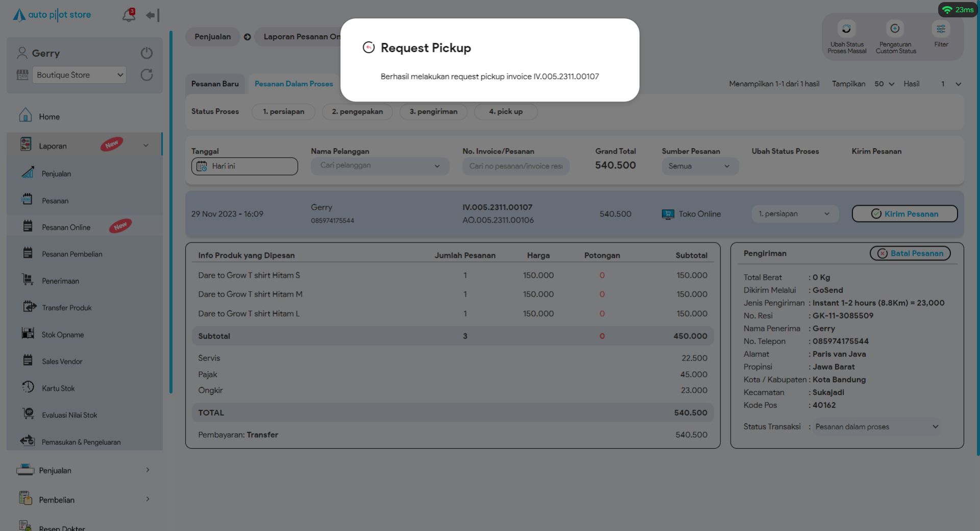Select status filter 1. persiapan
The image size is (980, 531).
[x=283, y=111]
